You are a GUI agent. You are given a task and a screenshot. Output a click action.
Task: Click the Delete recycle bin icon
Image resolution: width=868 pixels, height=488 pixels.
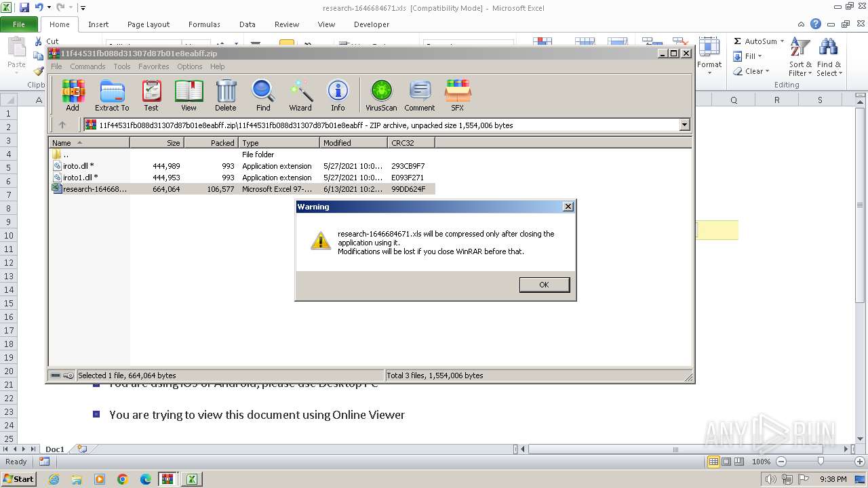(x=226, y=95)
